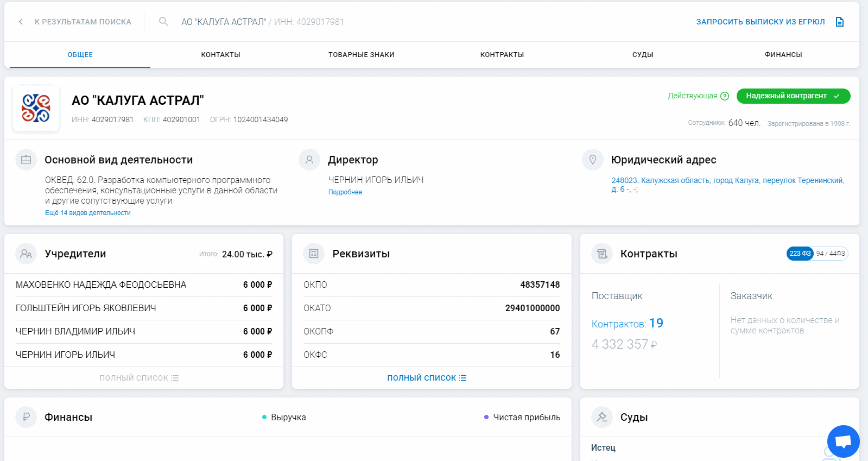Click the briefcase icon for Основной вид деятельности

pos(26,160)
